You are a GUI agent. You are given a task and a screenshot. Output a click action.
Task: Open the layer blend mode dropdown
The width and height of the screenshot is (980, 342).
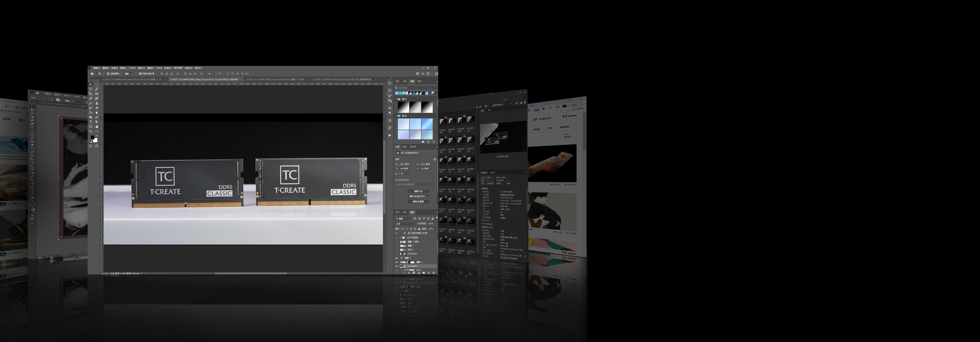pyautogui.click(x=405, y=224)
